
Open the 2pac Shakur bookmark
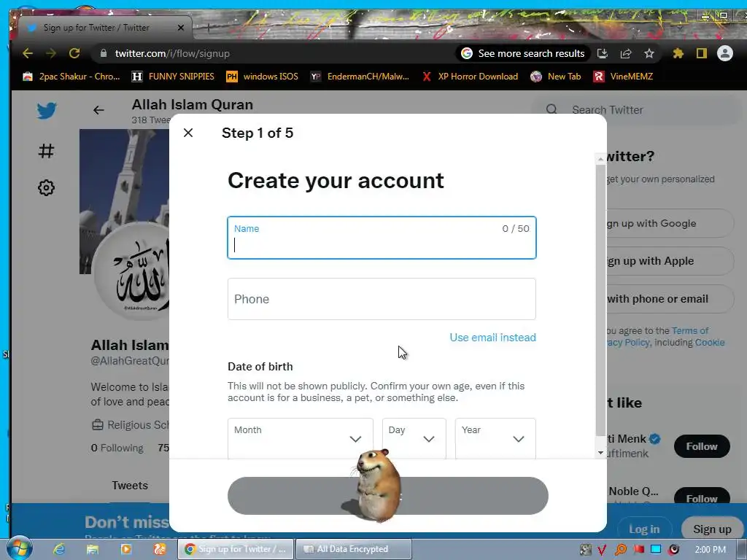coord(71,76)
